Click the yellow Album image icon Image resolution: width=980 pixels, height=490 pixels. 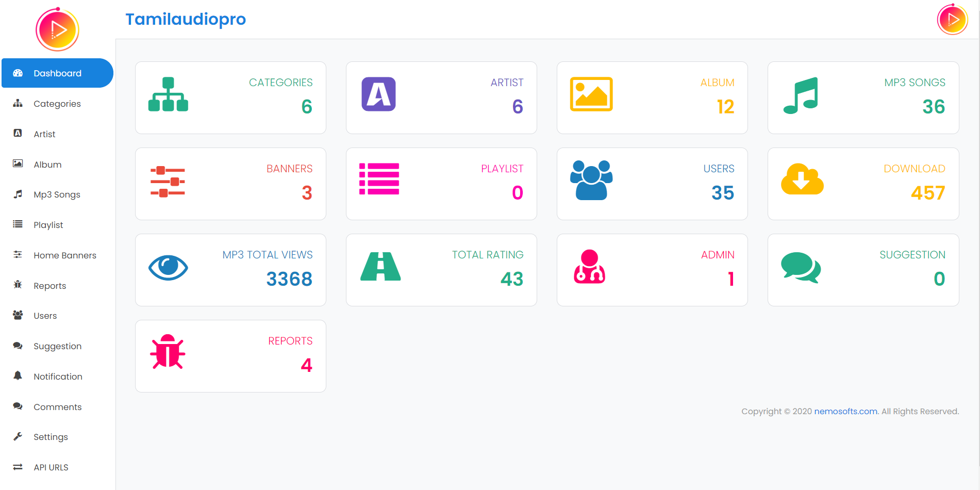click(x=591, y=94)
